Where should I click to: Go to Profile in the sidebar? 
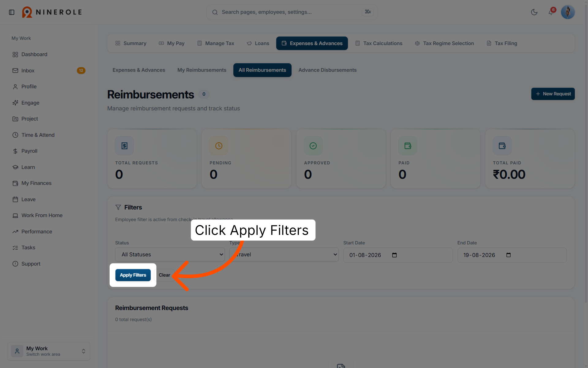pos(49,86)
